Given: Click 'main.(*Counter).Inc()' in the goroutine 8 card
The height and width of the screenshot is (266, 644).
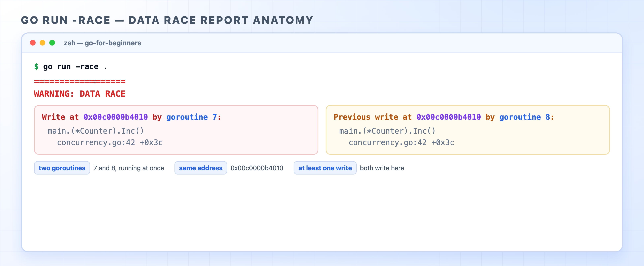Looking at the screenshot, I should pyautogui.click(x=387, y=131).
